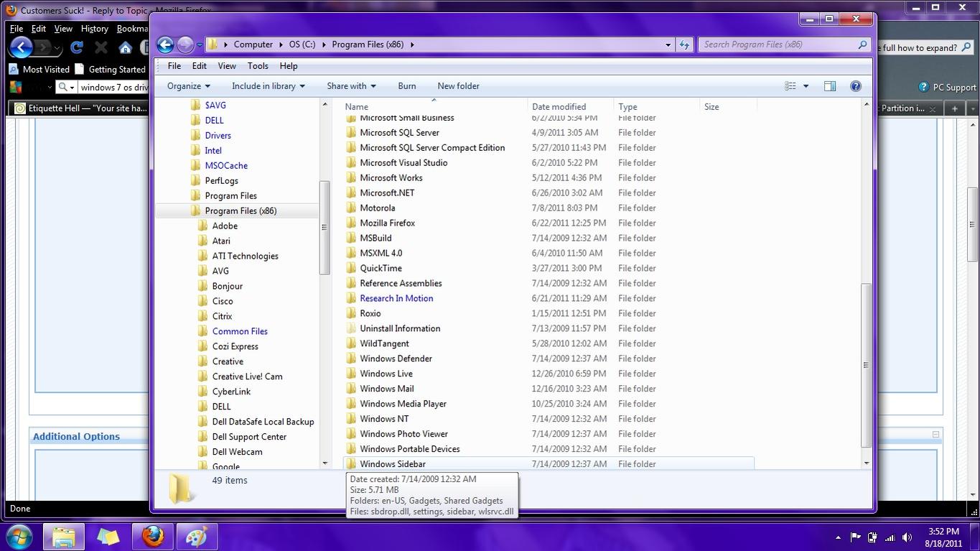Open the Tools menu
This screenshot has width=980, height=551.
click(x=258, y=66)
